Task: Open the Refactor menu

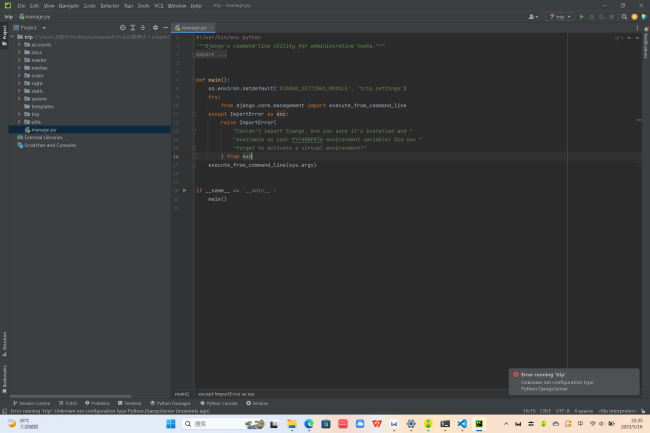Action: 109,5
